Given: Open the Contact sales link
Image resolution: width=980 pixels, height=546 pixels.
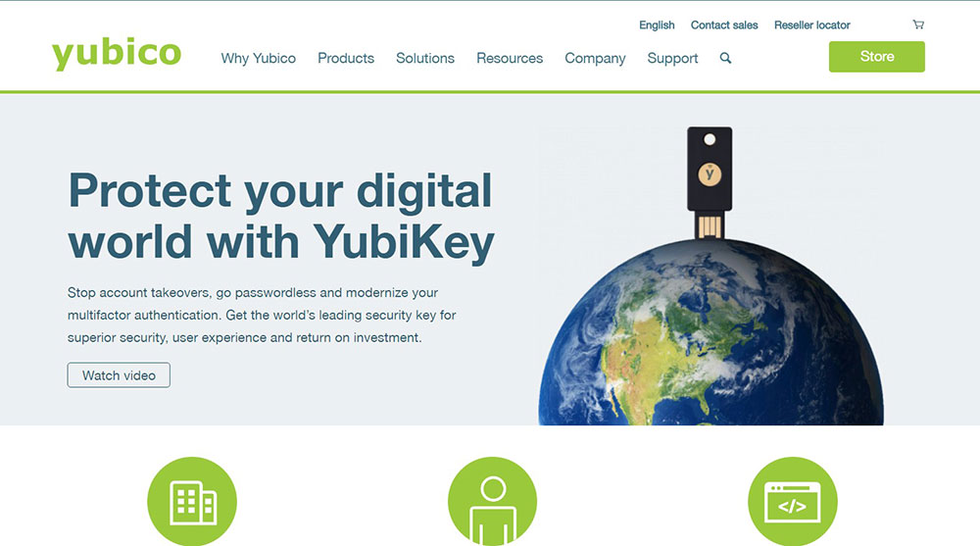Looking at the screenshot, I should click(x=724, y=25).
